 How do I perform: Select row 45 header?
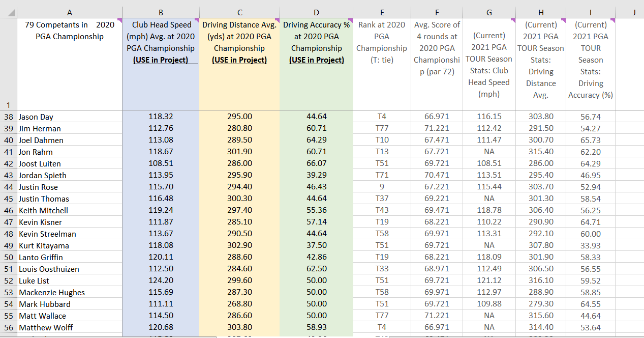click(9, 199)
